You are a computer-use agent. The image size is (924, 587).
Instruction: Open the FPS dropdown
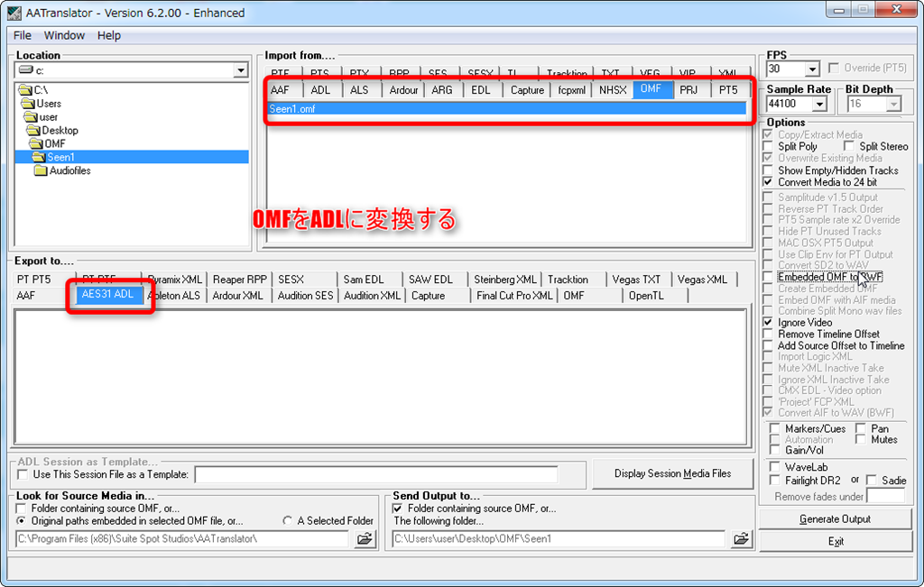pos(813,69)
